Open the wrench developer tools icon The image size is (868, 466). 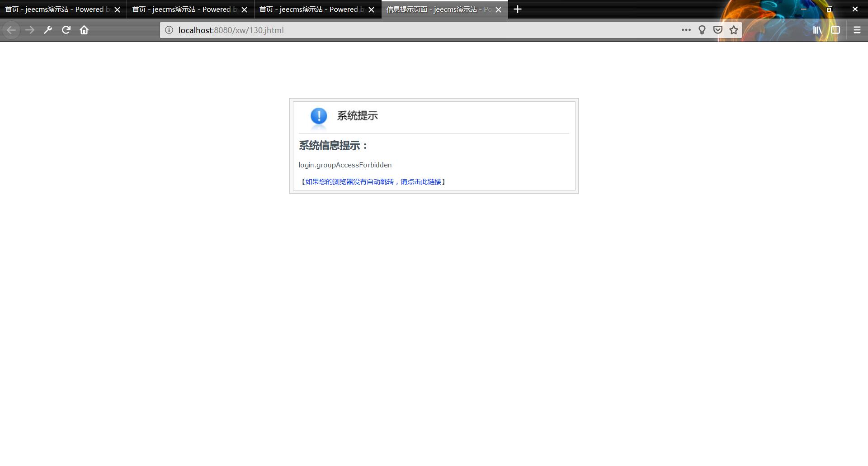[48, 30]
